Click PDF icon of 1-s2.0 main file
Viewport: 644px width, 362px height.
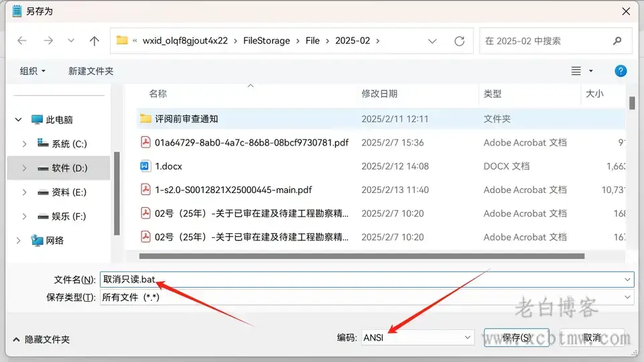(x=145, y=190)
